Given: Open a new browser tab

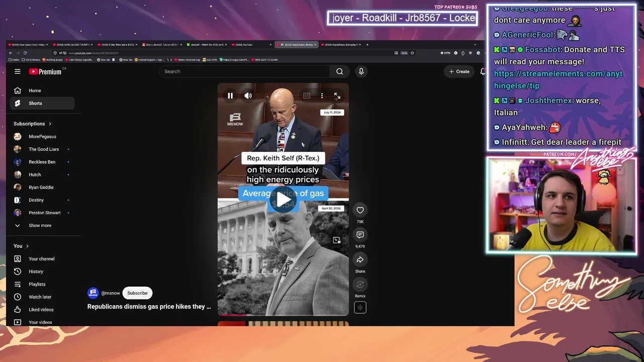Looking at the screenshot, I should pyautogui.click(x=367, y=45).
